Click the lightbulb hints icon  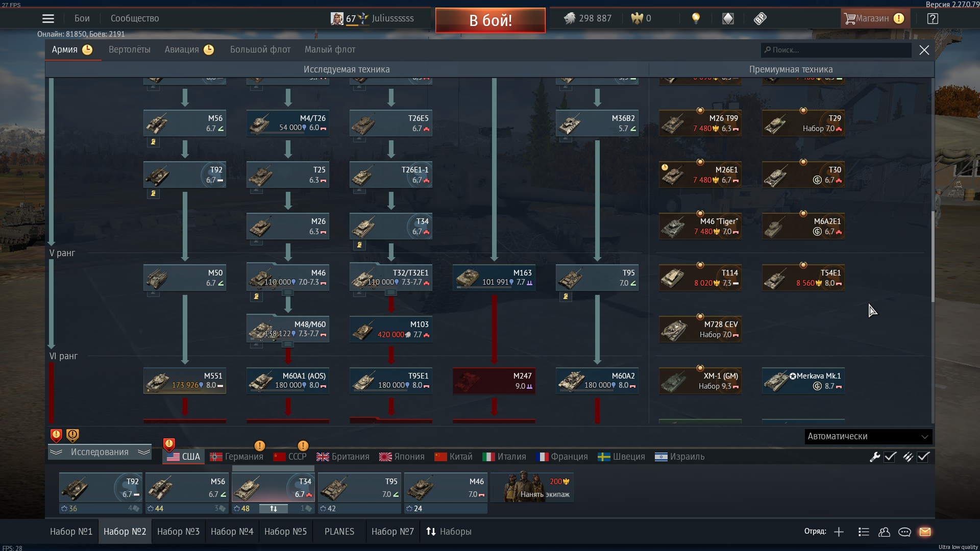coord(696,18)
